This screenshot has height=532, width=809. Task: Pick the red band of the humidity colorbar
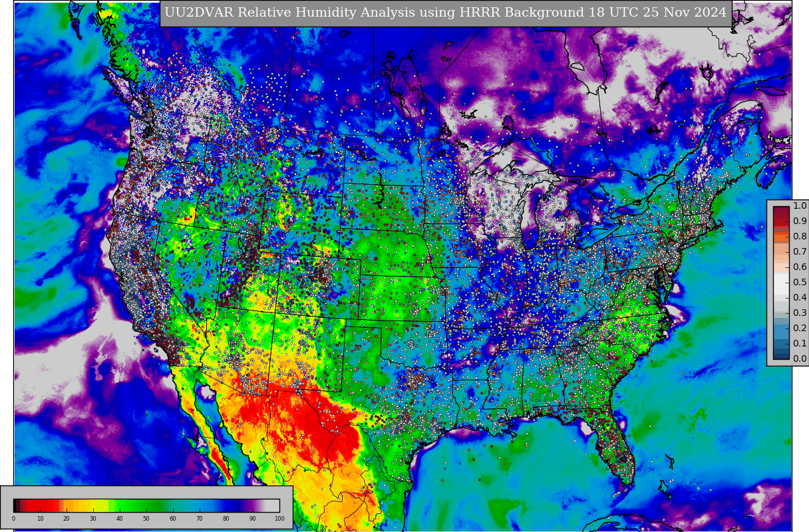coord(41,505)
